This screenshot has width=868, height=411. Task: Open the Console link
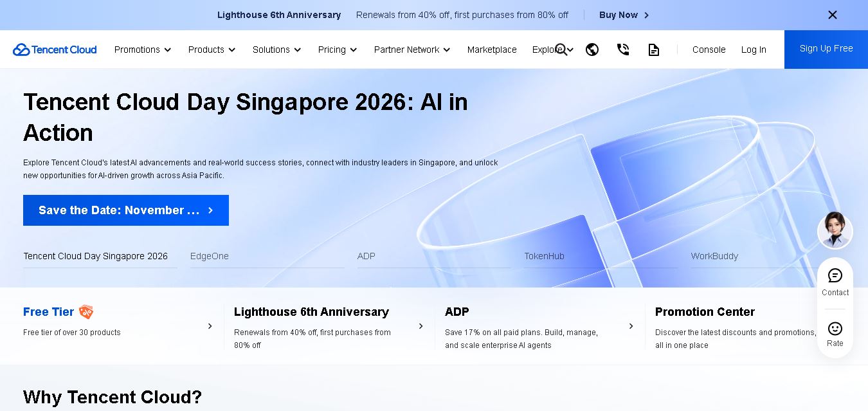coord(709,50)
